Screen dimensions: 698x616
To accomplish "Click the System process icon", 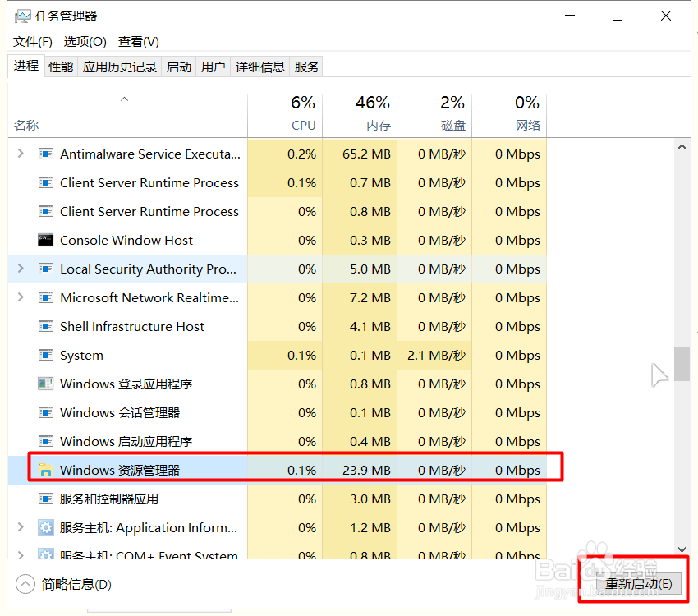I will pos(46,355).
